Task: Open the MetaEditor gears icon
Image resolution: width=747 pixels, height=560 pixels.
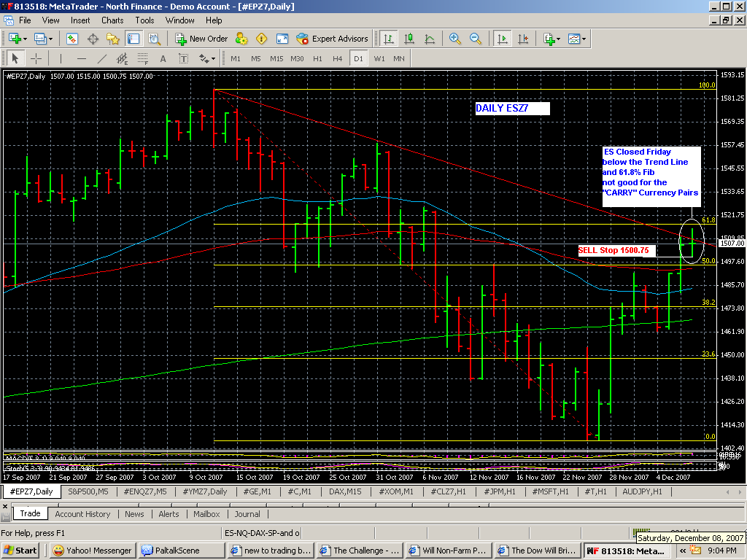Action: [241, 39]
